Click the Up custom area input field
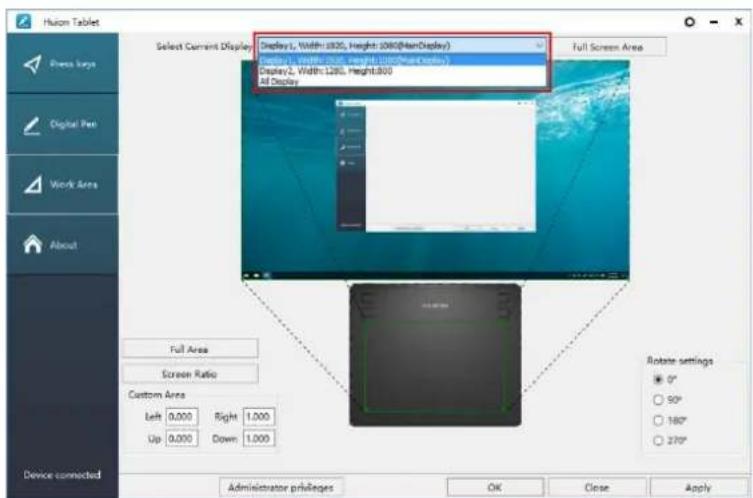Image resolution: width=753 pixels, height=498 pixels. pos(182,438)
